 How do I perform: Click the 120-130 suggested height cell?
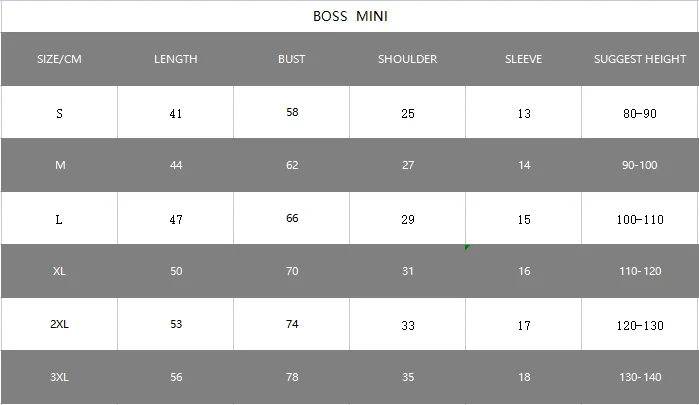pos(640,324)
